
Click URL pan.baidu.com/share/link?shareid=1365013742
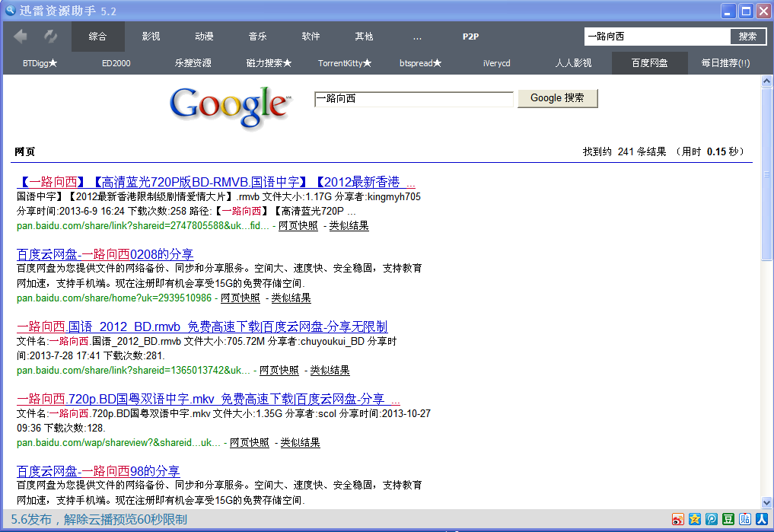coord(133,370)
